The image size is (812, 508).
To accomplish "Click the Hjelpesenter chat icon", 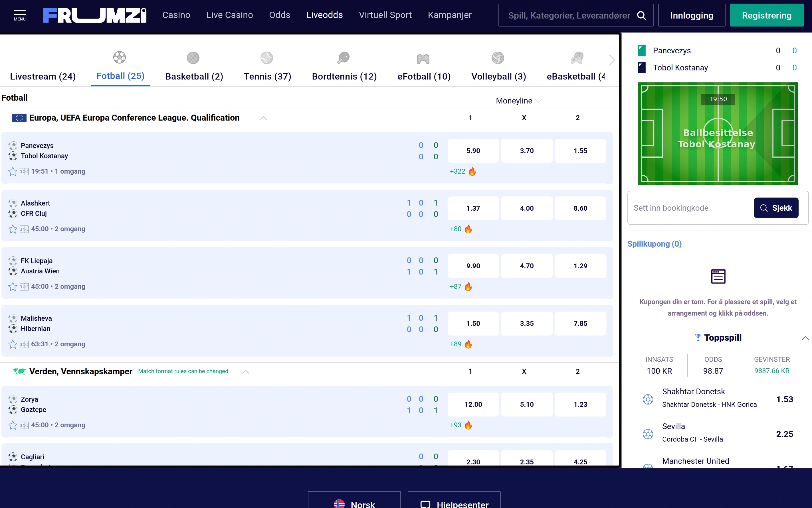I will (425, 504).
